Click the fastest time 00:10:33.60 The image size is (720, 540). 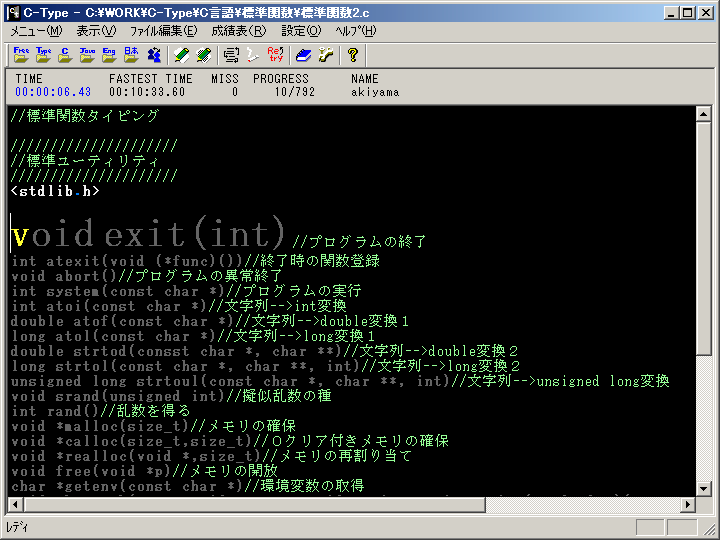147,92
